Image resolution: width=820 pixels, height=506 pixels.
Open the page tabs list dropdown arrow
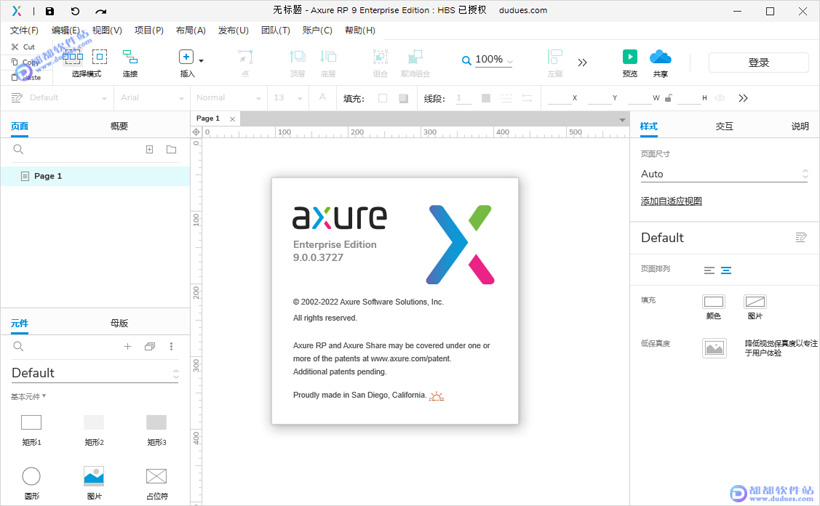point(622,120)
